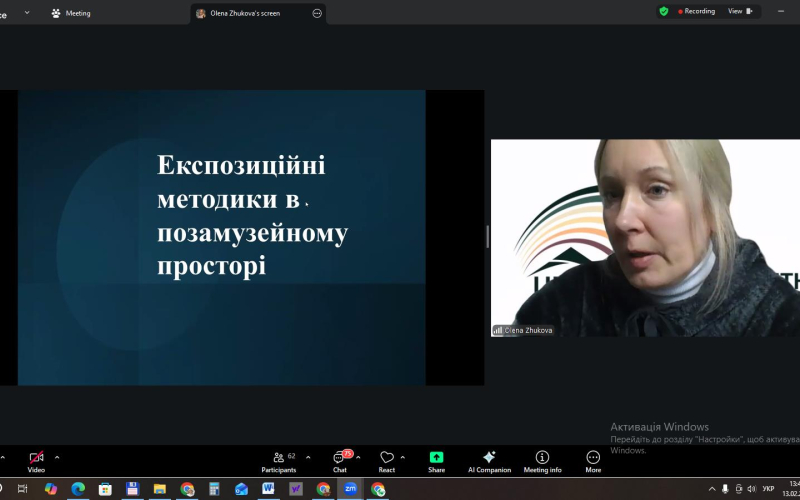The height and width of the screenshot is (500, 800).
Task: Expand the dropdown arrow left of Meeting tab
Action: (x=27, y=13)
